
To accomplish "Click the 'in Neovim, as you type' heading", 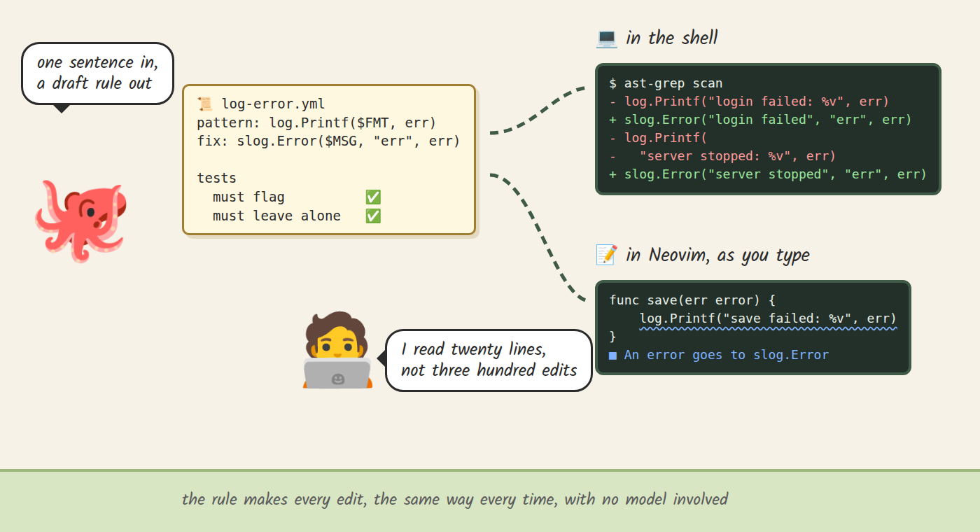I will pyautogui.click(x=717, y=255).
